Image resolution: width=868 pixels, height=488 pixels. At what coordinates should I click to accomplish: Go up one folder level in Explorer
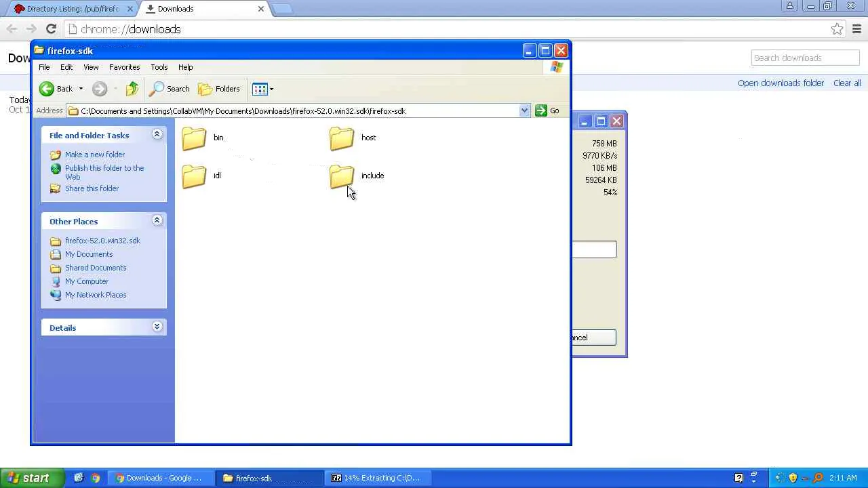click(x=132, y=89)
